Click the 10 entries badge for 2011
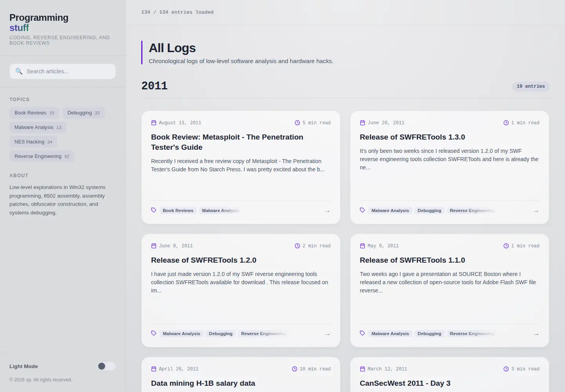The height and width of the screenshot is (392, 565). 530,86
